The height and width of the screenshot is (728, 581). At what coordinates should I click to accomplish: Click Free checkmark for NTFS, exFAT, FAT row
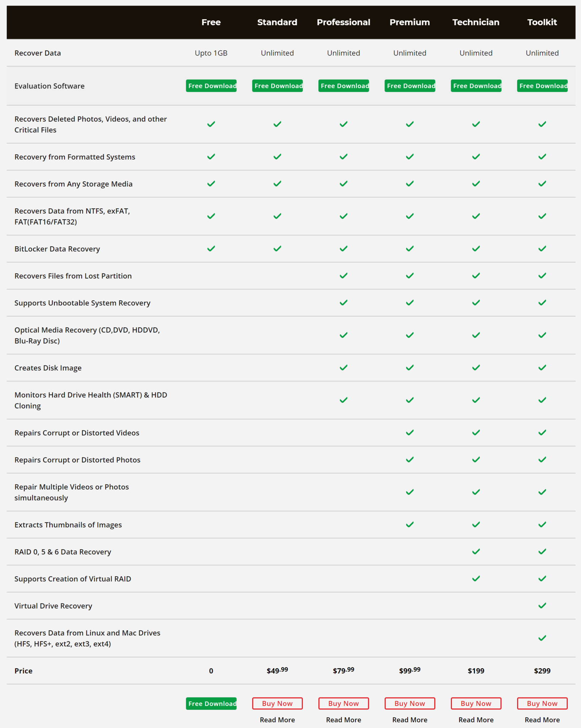(x=211, y=216)
